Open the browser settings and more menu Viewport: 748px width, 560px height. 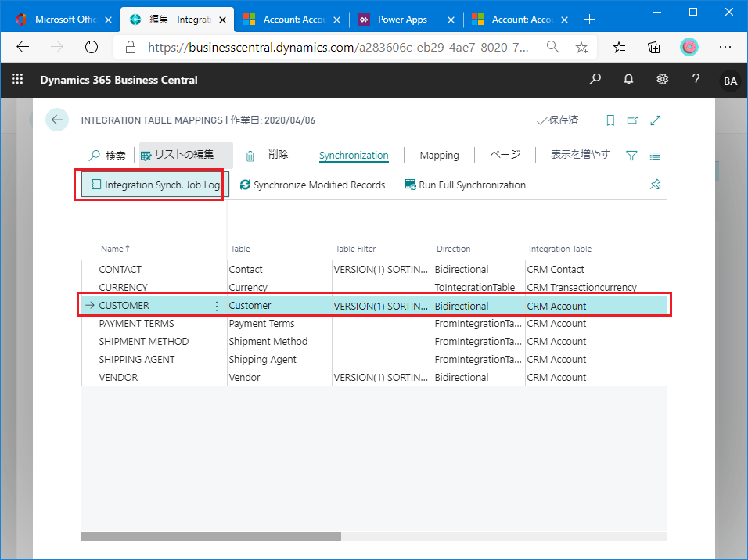[x=725, y=47]
